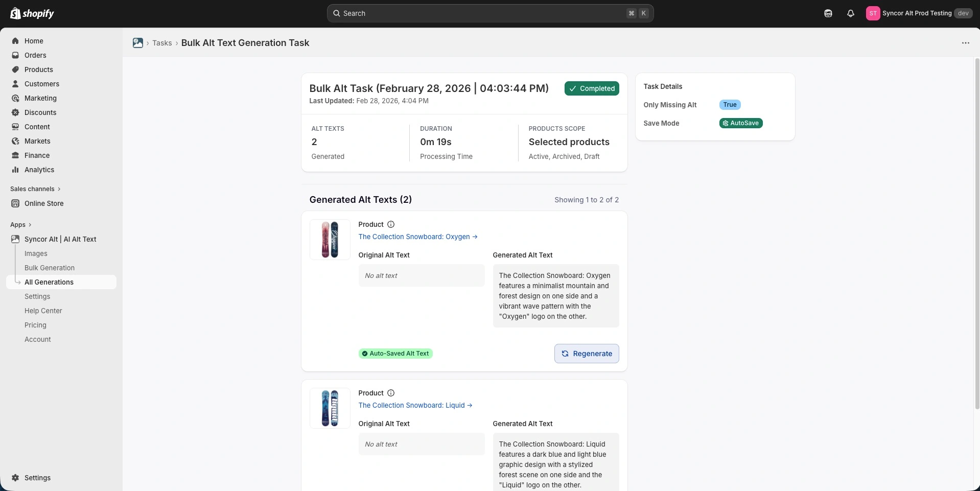Click the store preview icon in top bar

(x=828, y=13)
